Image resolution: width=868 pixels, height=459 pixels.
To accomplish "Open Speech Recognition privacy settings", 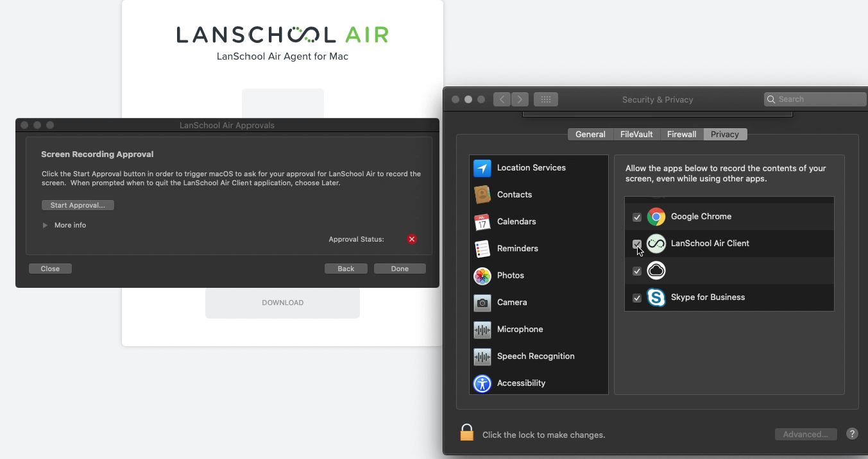I will tap(482, 356).
